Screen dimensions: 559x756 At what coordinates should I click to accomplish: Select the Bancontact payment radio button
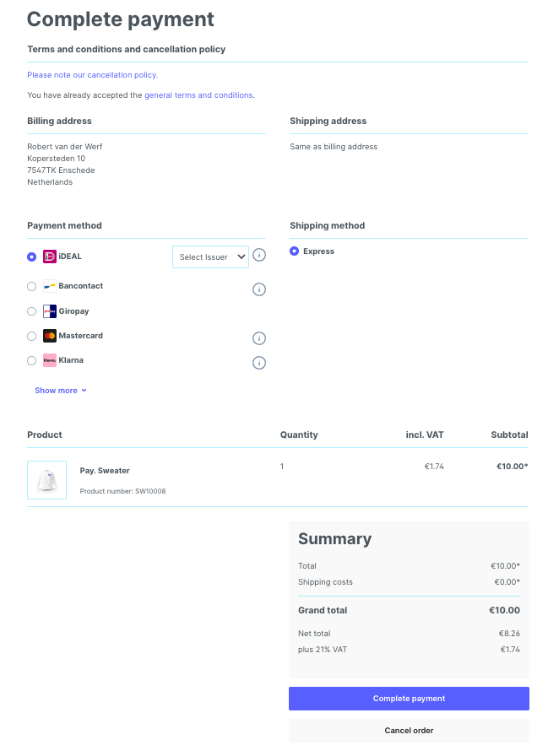click(32, 286)
